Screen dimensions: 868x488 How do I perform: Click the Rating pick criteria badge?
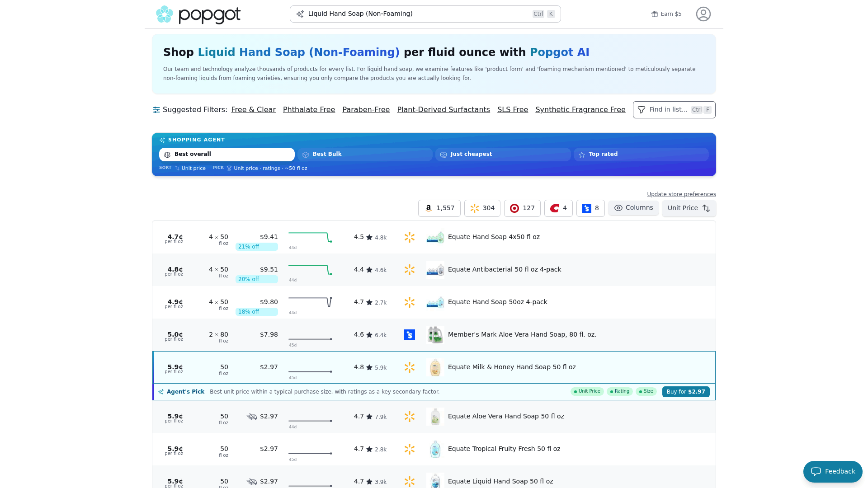click(x=619, y=391)
